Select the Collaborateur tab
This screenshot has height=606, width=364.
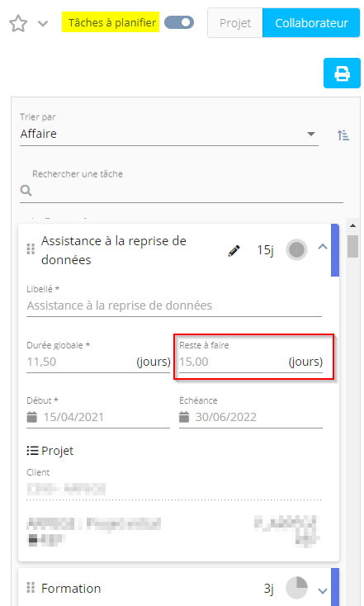coord(311,23)
